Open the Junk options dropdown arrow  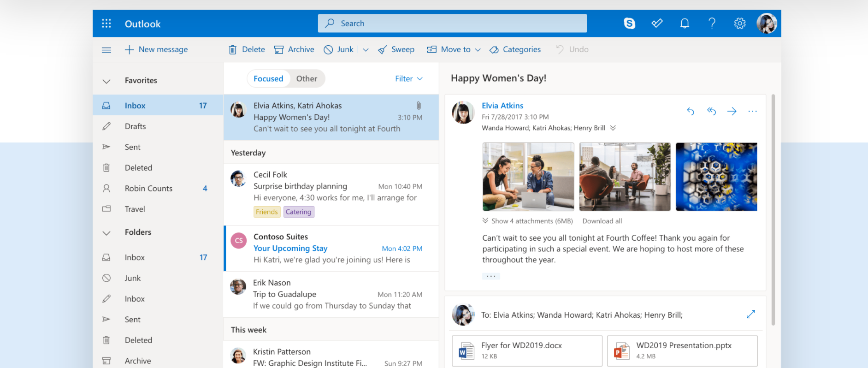click(366, 50)
